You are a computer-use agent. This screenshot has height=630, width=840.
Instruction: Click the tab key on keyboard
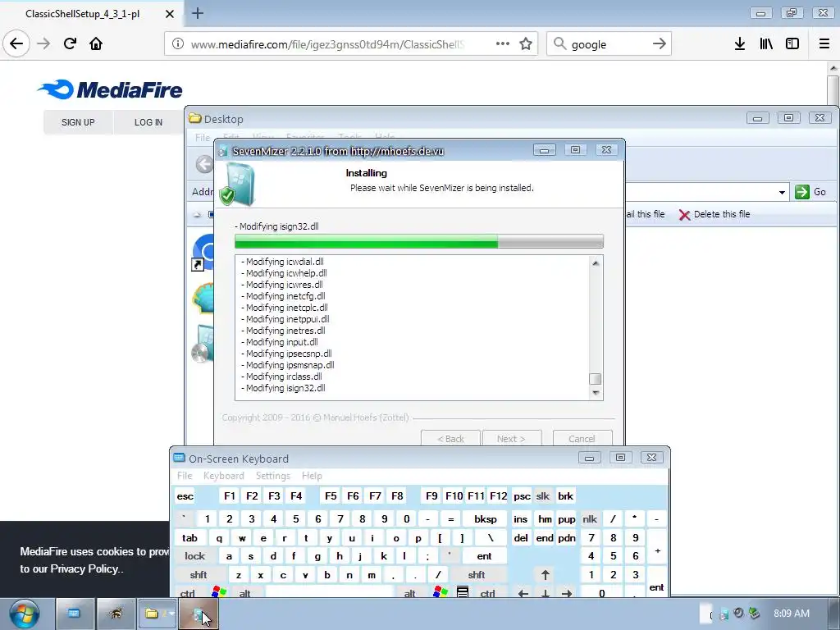click(x=189, y=538)
